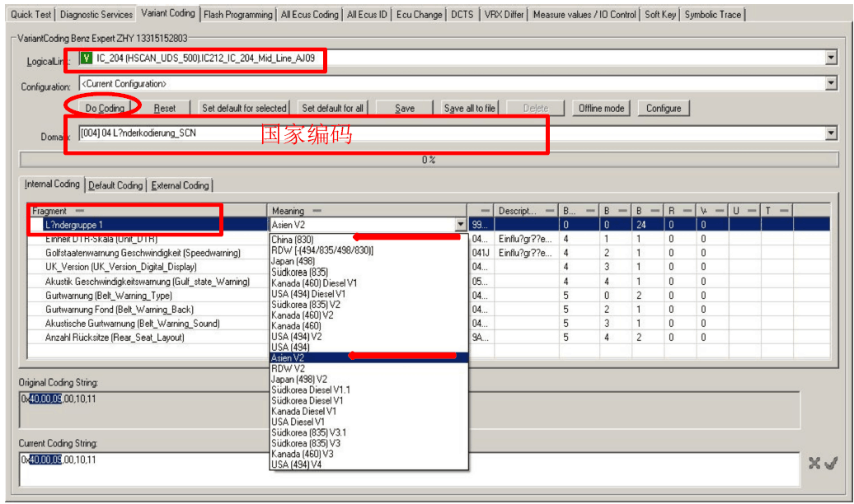The image size is (854, 504).
Task: Switch to the External Coding tab
Action: click(180, 185)
